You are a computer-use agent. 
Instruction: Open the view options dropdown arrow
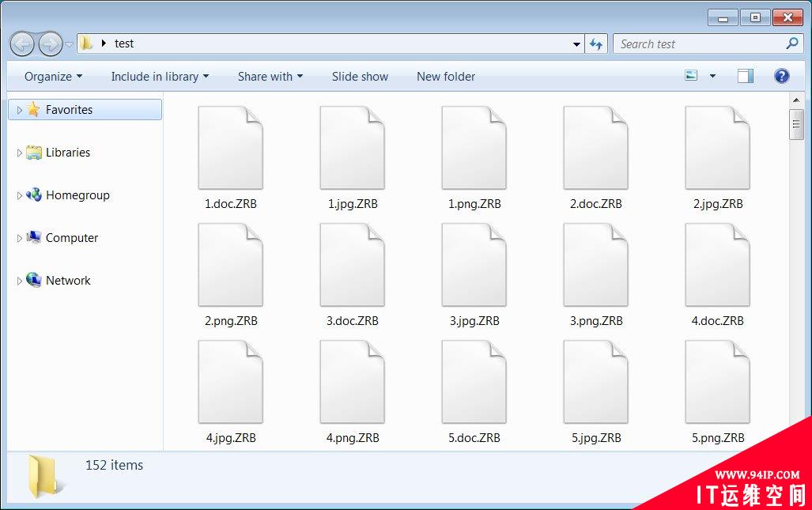[712, 76]
